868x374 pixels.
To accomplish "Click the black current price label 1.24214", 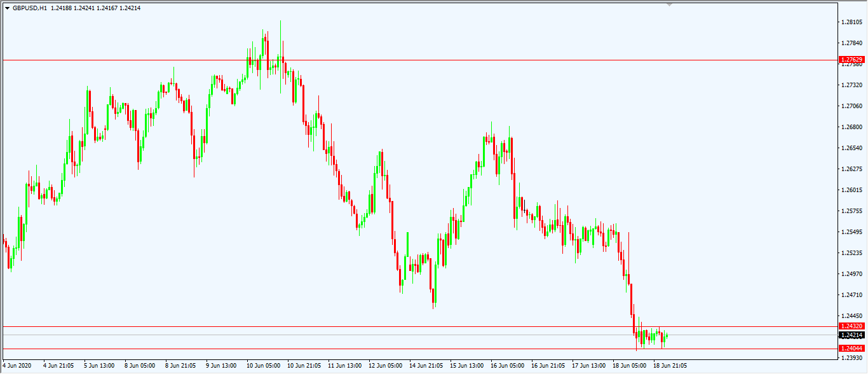I will tap(851, 335).
